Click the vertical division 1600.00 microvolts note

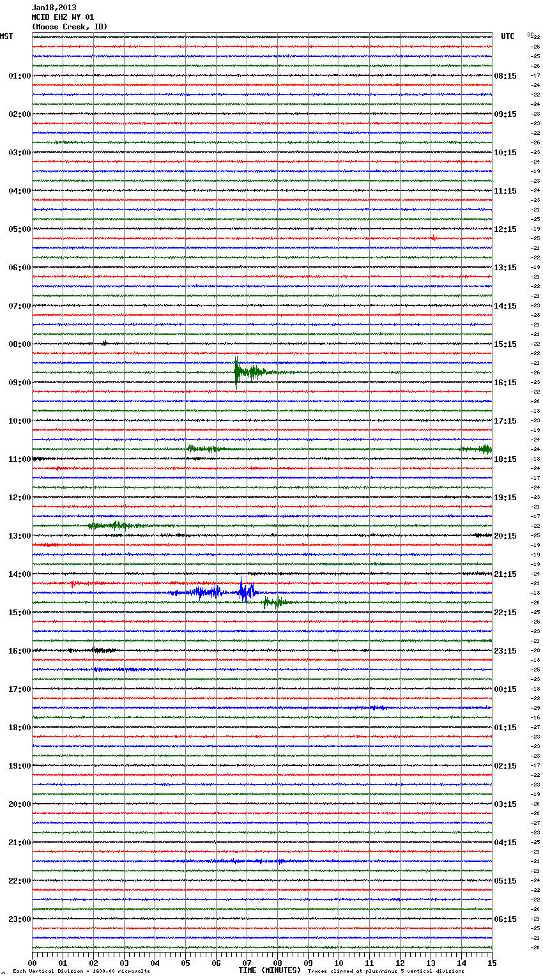tap(82, 971)
